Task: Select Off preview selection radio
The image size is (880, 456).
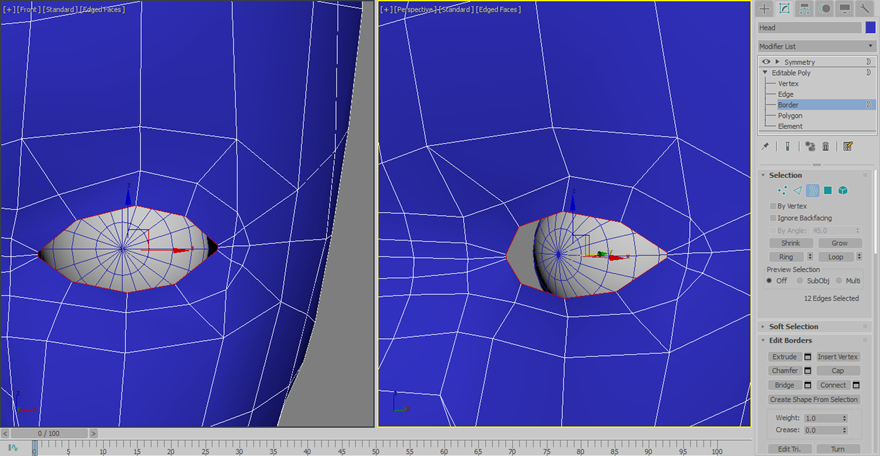Action: (769, 280)
